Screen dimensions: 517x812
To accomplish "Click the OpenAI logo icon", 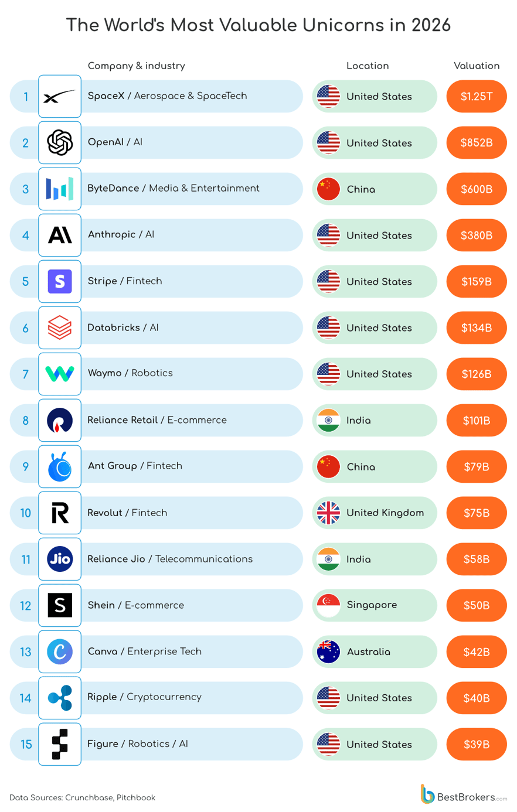I will 60,142.
